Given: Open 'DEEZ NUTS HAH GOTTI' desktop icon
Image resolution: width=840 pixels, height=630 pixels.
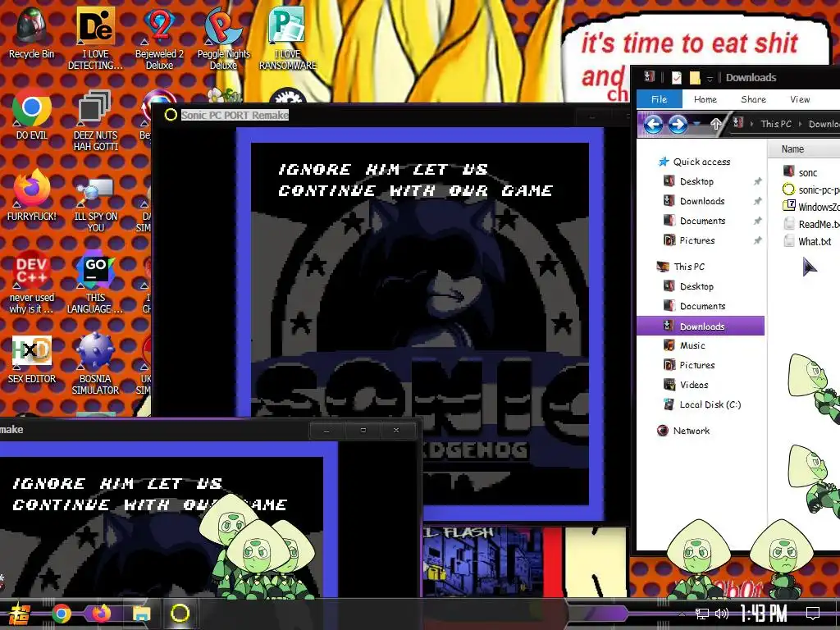Looking at the screenshot, I should tap(95, 121).
